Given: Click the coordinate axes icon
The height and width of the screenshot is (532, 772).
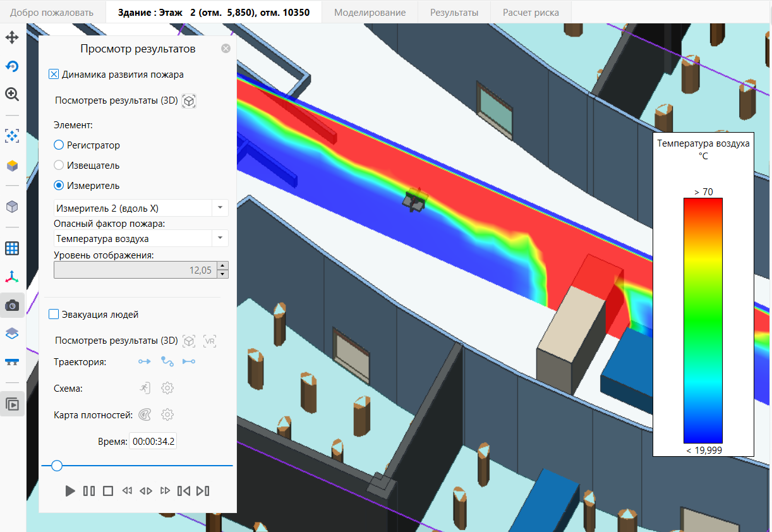Looking at the screenshot, I should [12, 277].
